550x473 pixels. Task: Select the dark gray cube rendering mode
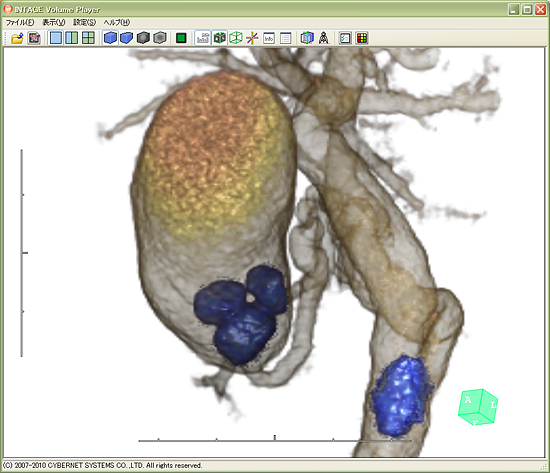143,38
